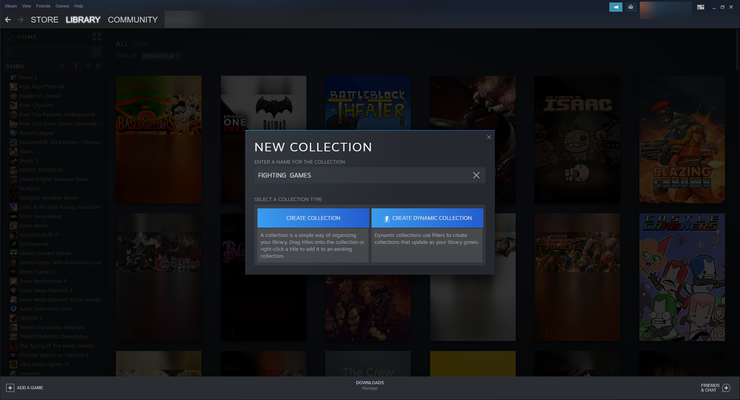Select Rocksmith 2014 Edition in sidebar
The image size is (740, 400).
tap(60, 142)
